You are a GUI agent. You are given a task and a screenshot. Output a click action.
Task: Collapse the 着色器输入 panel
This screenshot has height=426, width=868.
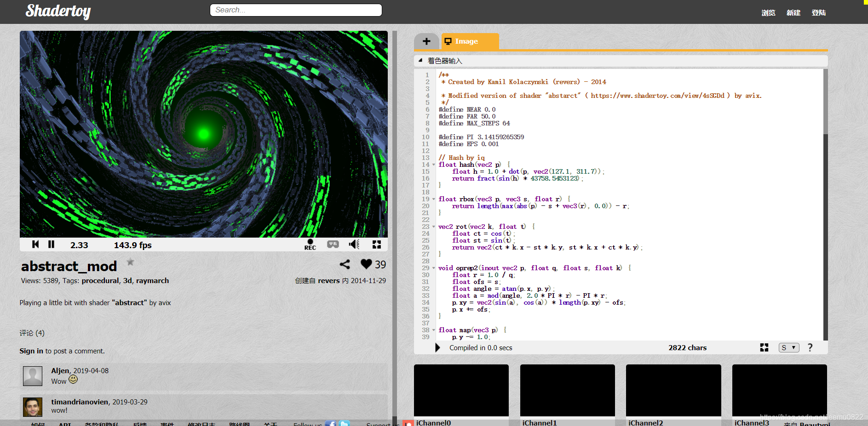[420, 60]
